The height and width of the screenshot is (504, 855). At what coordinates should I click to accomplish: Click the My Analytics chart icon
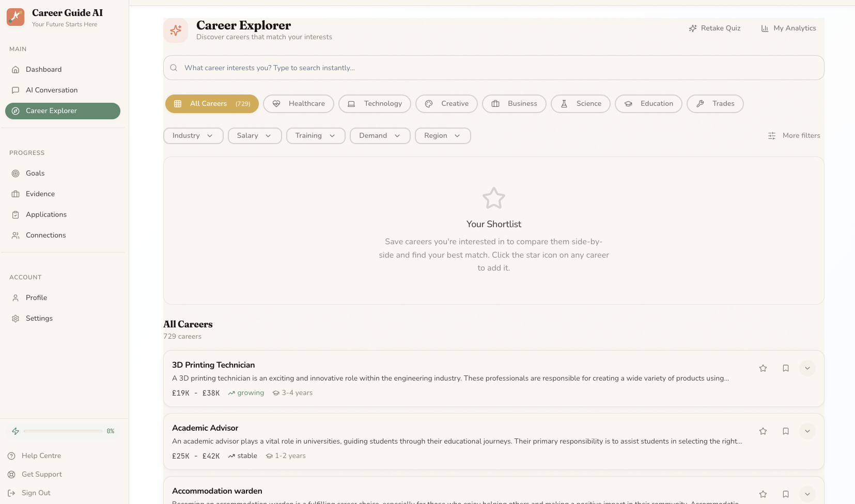tap(765, 28)
